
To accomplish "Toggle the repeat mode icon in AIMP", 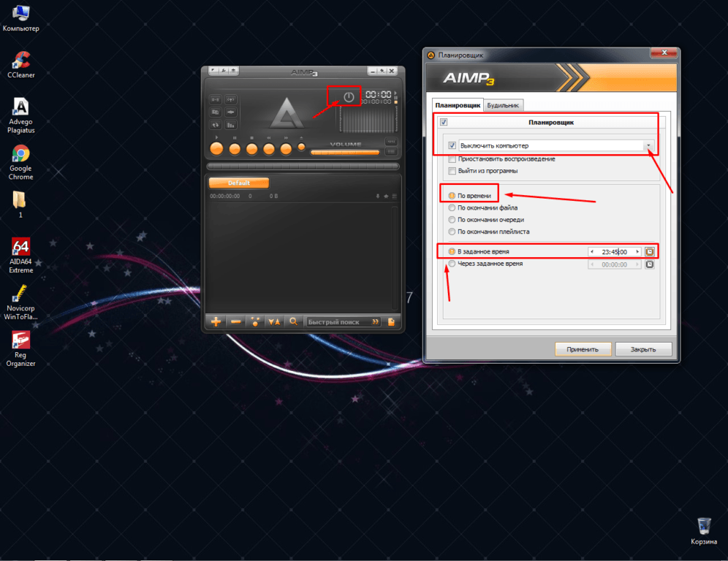I will pos(216,125).
